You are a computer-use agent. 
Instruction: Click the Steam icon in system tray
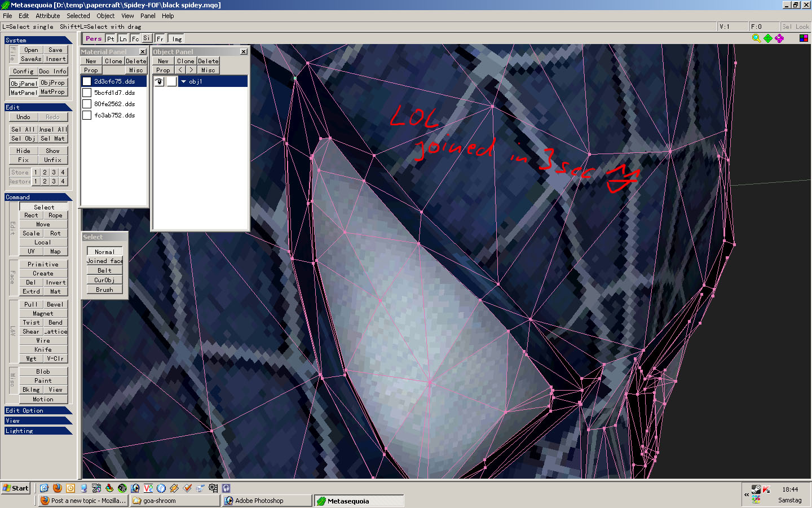[756, 489]
